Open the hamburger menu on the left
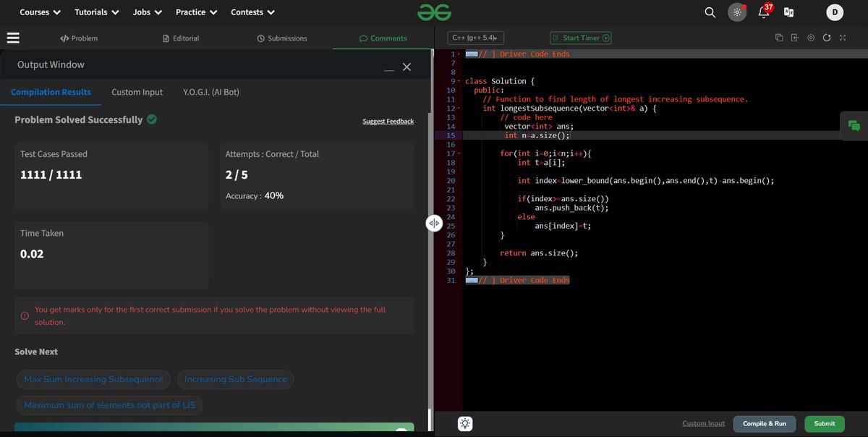 (x=13, y=38)
